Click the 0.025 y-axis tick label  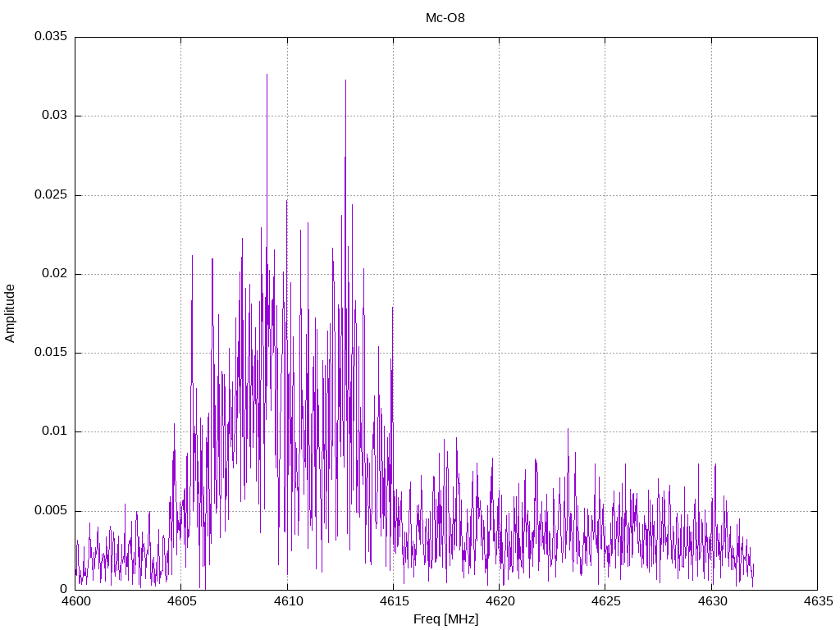[x=50, y=195]
